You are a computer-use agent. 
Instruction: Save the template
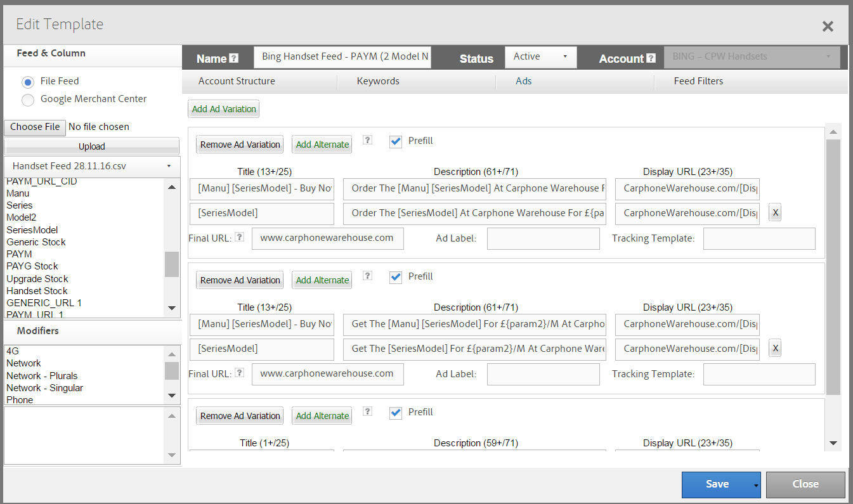point(717,485)
